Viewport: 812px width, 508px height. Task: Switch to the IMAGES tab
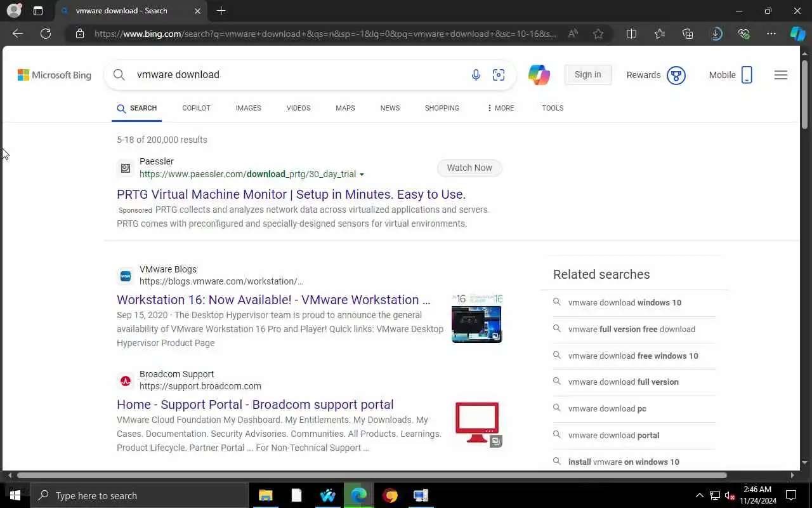(x=248, y=108)
